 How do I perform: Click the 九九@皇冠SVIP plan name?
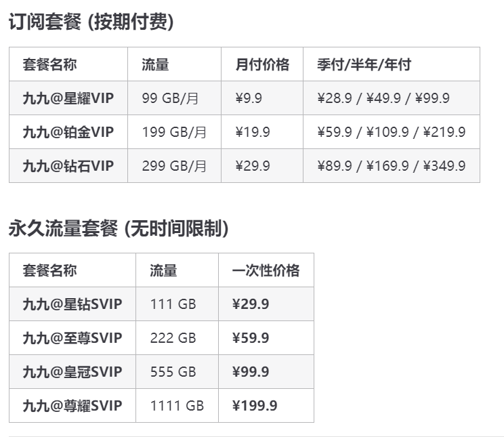tap(72, 372)
